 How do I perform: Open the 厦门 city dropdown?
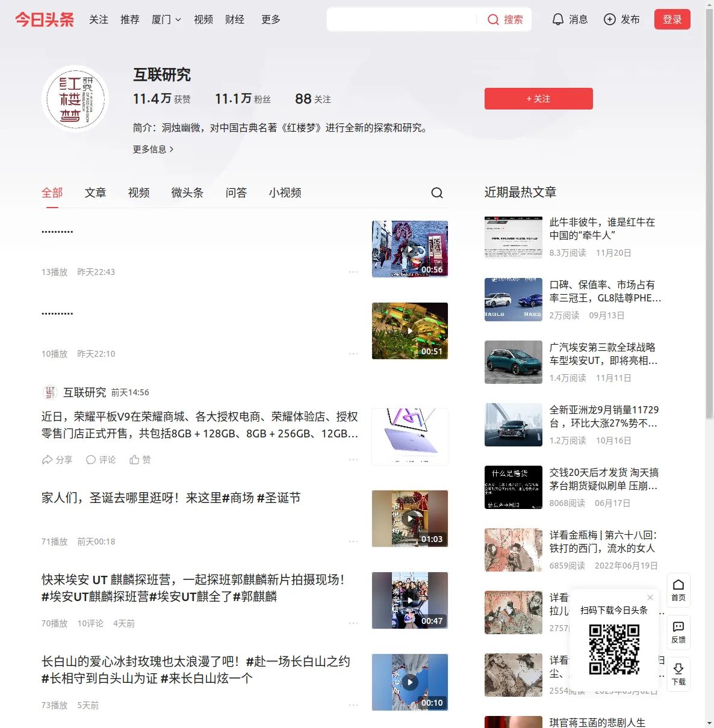[x=166, y=19]
